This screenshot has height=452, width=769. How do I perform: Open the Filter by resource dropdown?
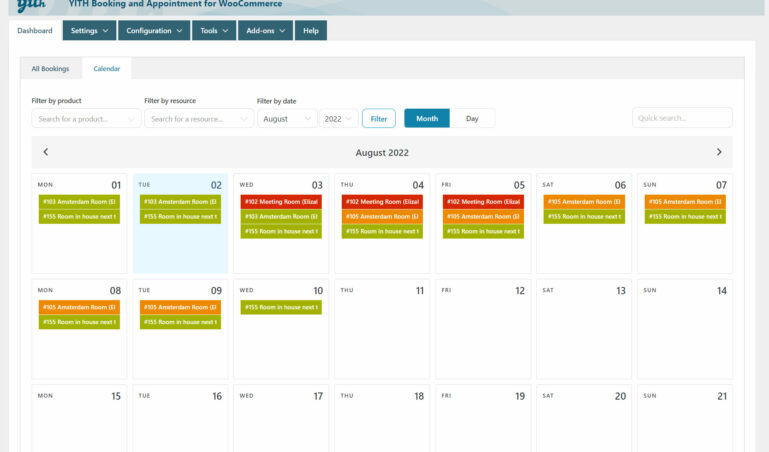pos(199,119)
